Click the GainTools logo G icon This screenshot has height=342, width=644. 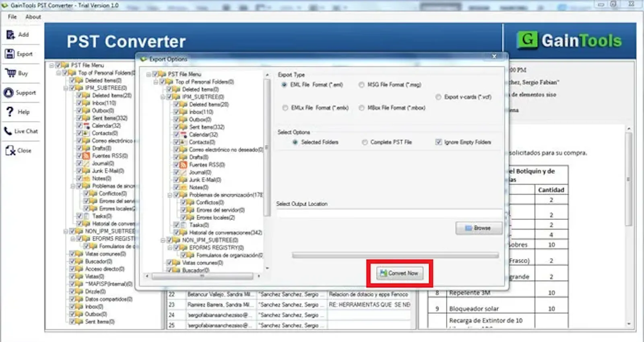527,40
